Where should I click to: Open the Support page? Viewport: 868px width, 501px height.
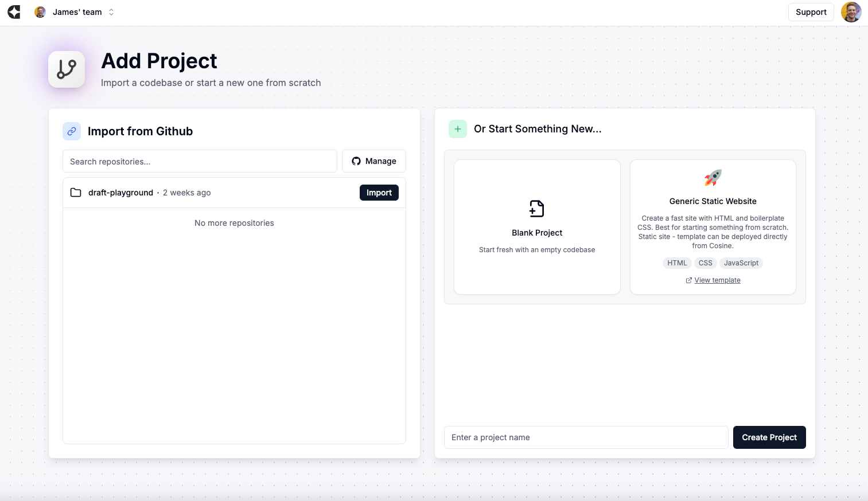point(811,12)
